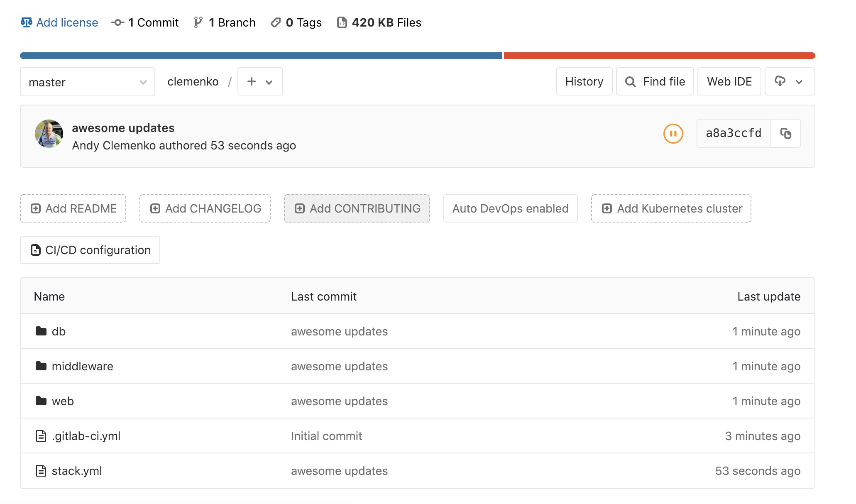The height and width of the screenshot is (504, 856).
Task: View the 0 Tags stat link
Action: (296, 22)
